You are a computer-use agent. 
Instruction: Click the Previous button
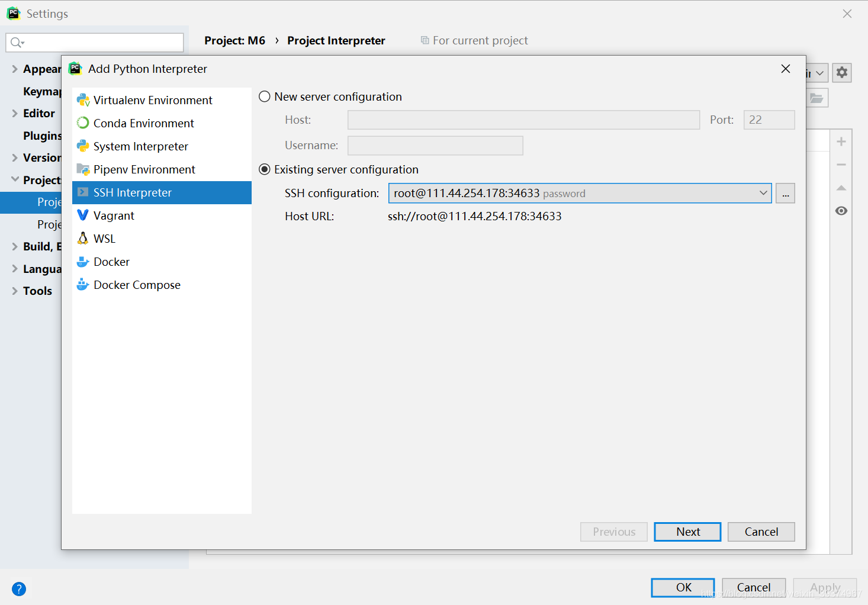pos(614,532)
